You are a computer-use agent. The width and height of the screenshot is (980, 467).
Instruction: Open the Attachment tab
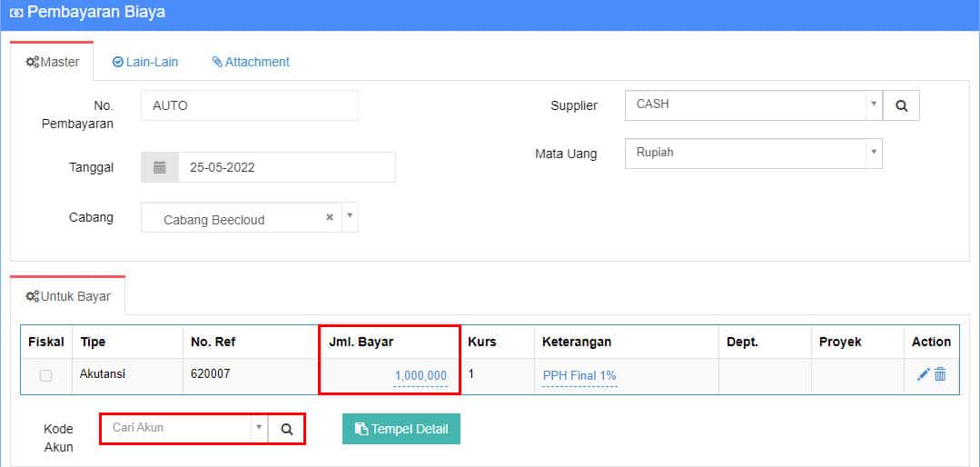pyautogui.click(x=251, y=62)
